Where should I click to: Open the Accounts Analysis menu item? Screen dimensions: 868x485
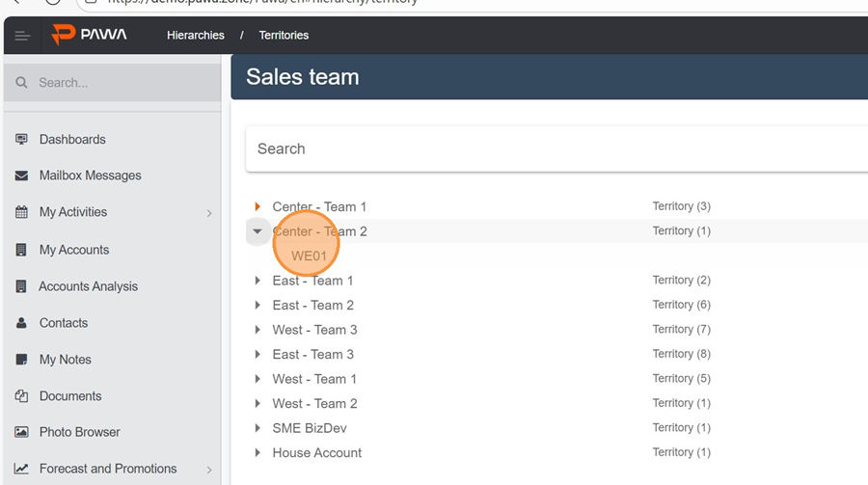pos(88,286)
